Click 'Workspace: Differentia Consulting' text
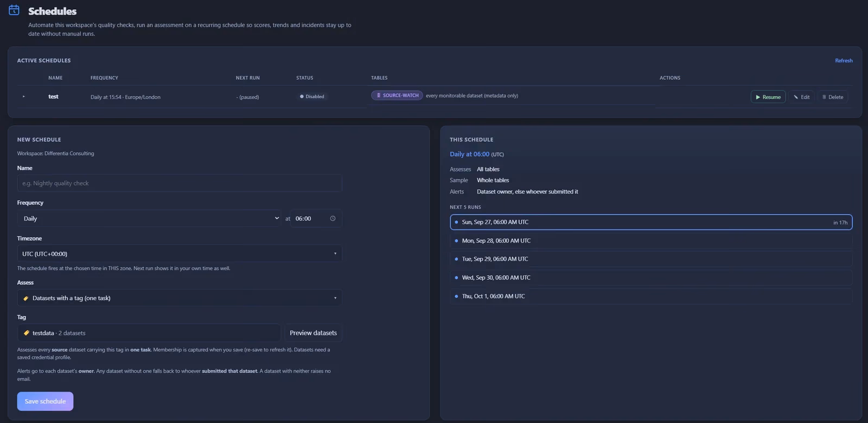 pyautogui.click(x=55, y=153)
